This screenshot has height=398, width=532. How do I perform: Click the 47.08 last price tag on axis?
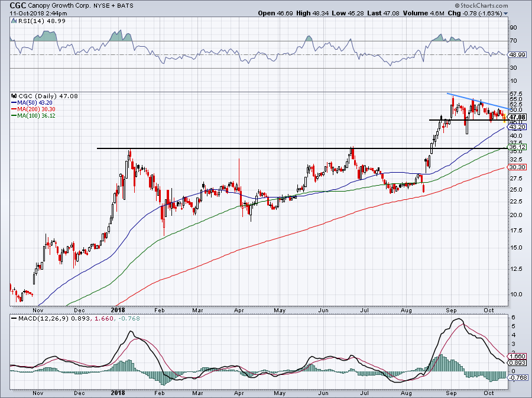click(x=517, y=117)
